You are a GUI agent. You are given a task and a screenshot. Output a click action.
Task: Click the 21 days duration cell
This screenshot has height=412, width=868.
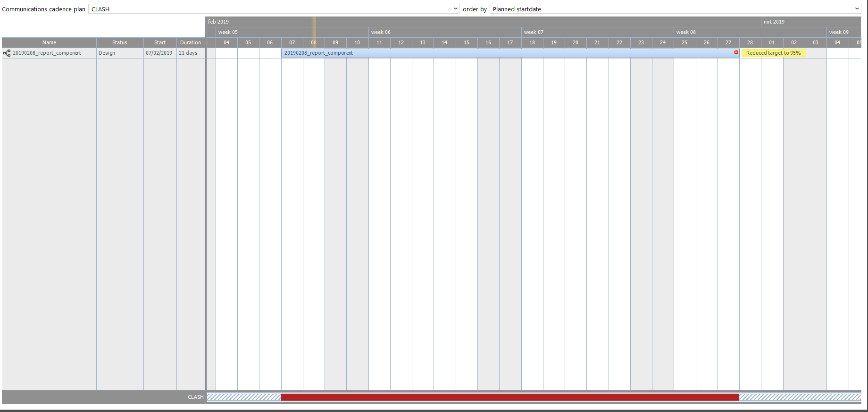click(x=188, y=53)
